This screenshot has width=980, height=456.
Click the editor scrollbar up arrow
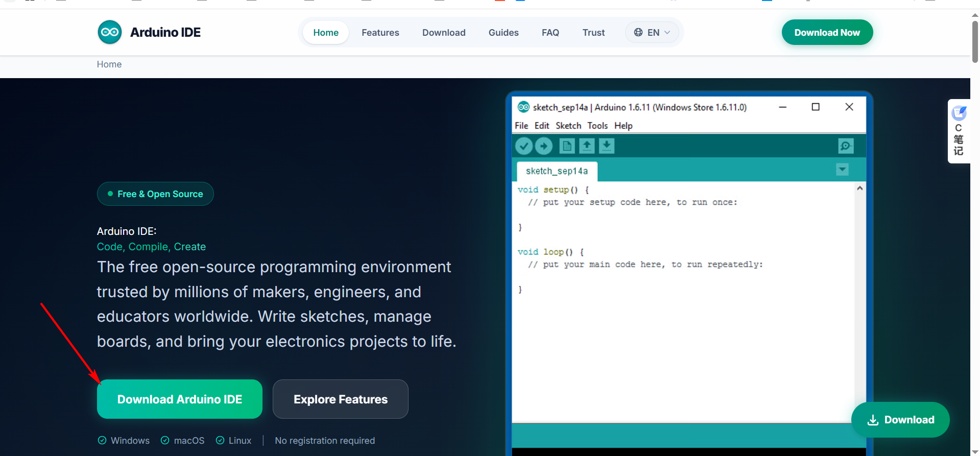click(x=860, y=188)
